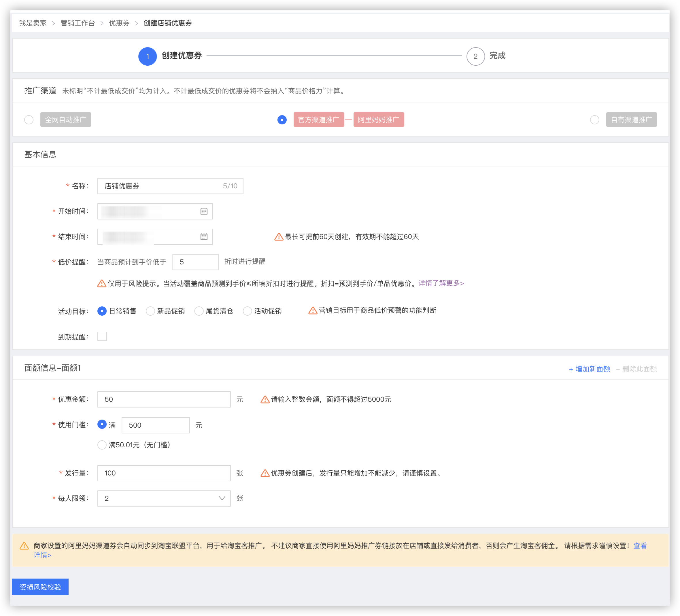Viewport: 680px width, 616px height.
Task: Go to 营销工作台 breadcrumb
Action: coord(78,23)
